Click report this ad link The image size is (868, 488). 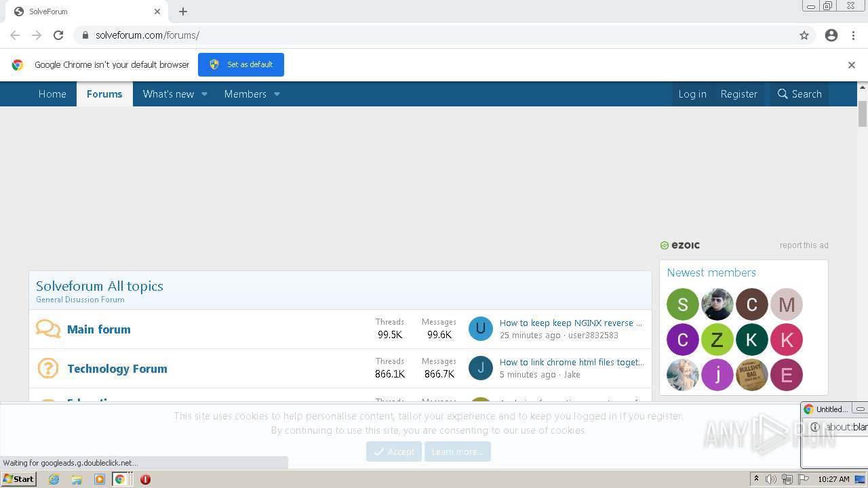tap(804, 245)
